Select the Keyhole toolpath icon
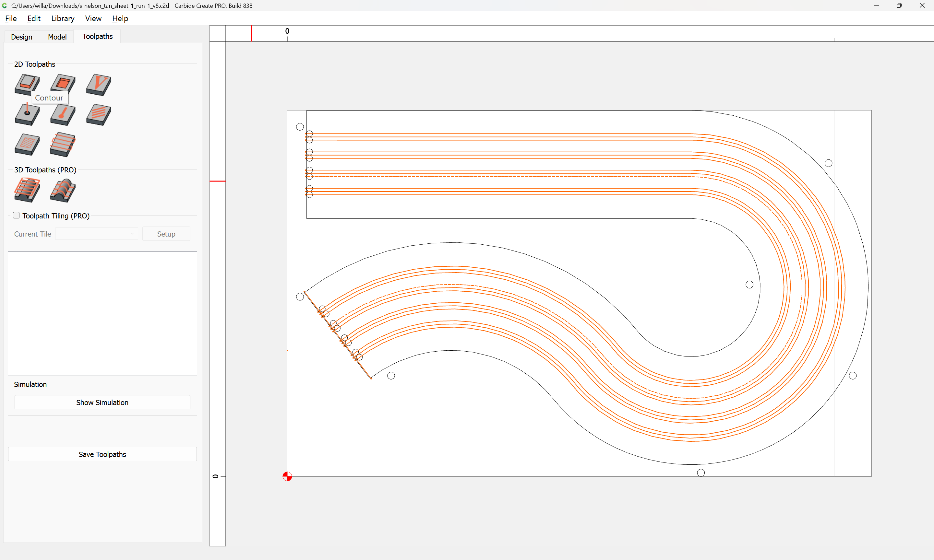This screenshot has width=934, height=560. click(x=63, y=114)
